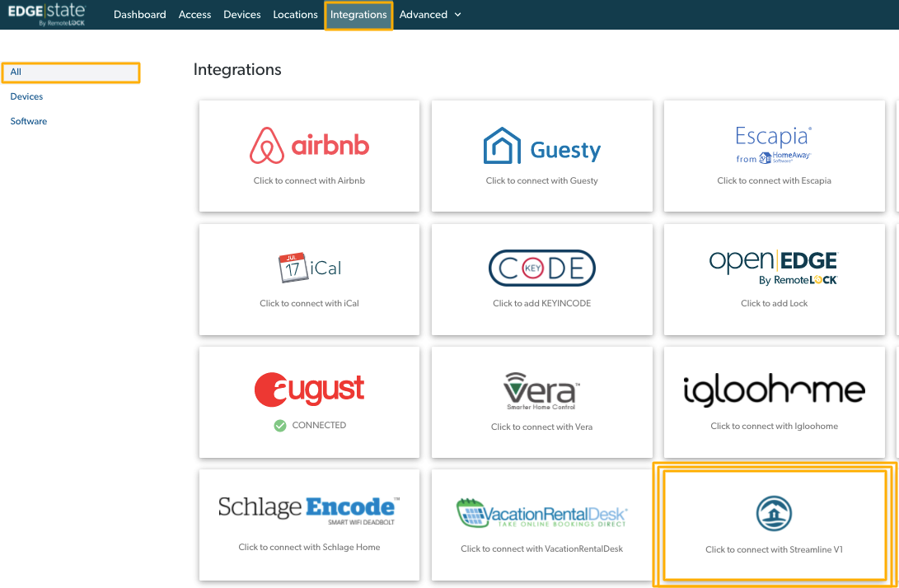Click the Airbnb logo
The height and width of the screenshot is (588, 899).
(x=310, y=146)
